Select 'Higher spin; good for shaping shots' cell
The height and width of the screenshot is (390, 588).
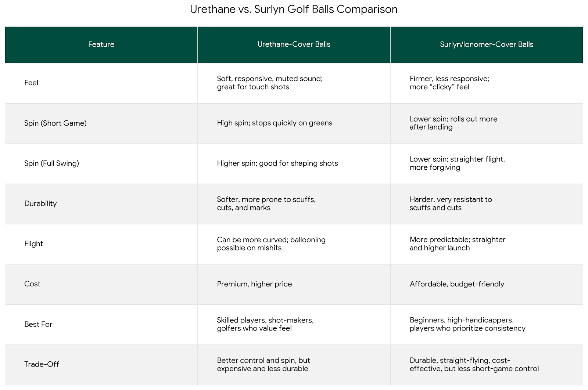point(277,163)
